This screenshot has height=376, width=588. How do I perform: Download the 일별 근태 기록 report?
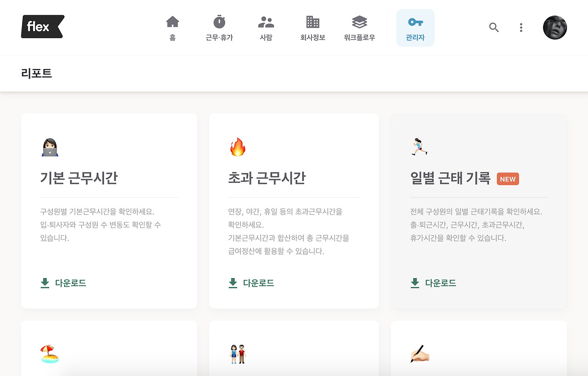[433, 283]
